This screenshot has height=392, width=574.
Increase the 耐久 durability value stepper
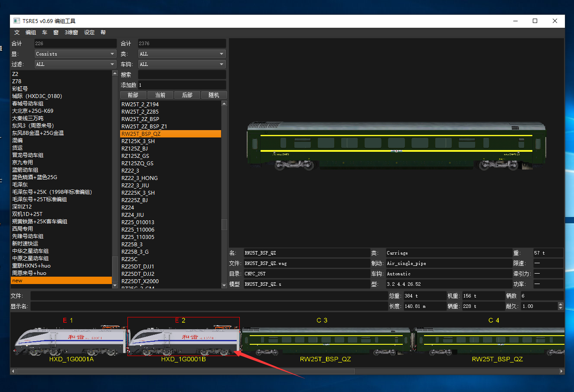[x=561, y=304]
